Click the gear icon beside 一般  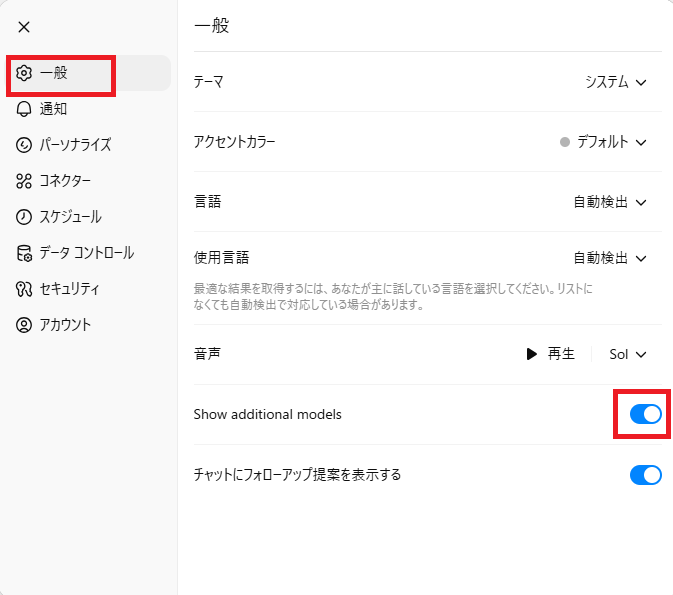pos(24,73)
